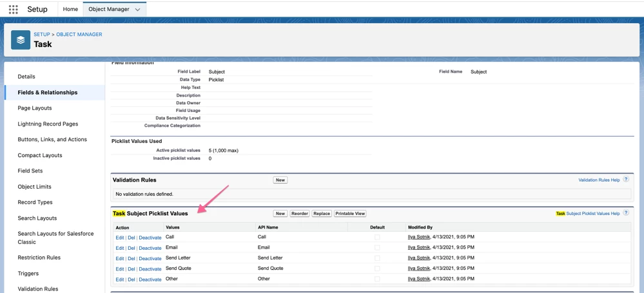644x293 pixels.
Task: Open Validation Rules in sidebar
Action: [38, 289]
